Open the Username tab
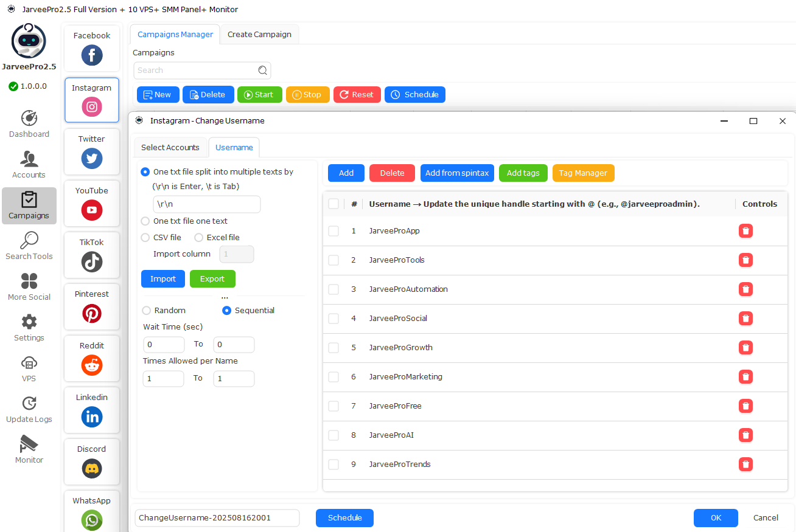Viewport: 796px width, 532px height. coord(234,148)
